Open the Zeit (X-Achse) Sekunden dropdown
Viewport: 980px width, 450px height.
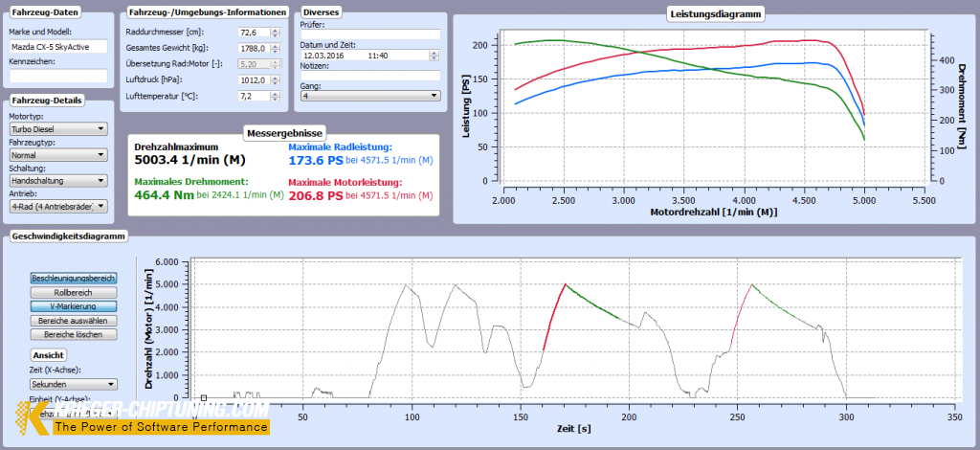[x=74, y=384]
